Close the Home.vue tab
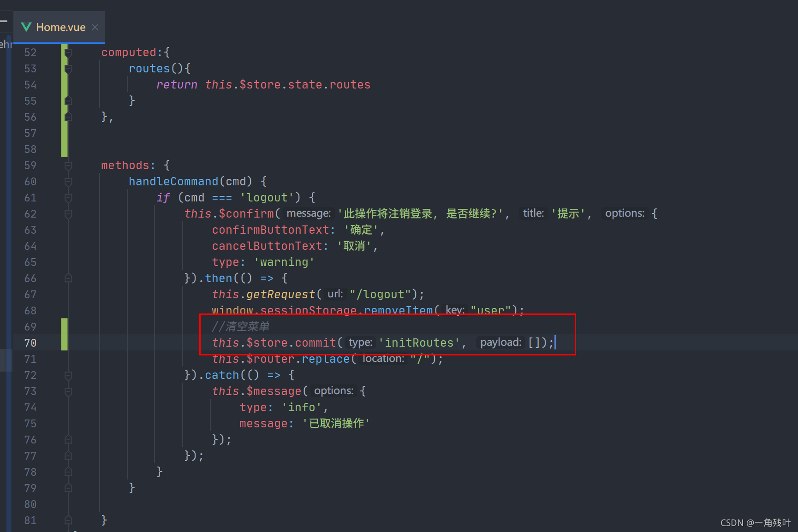798x532 pixels. click(x=95, y=27)
